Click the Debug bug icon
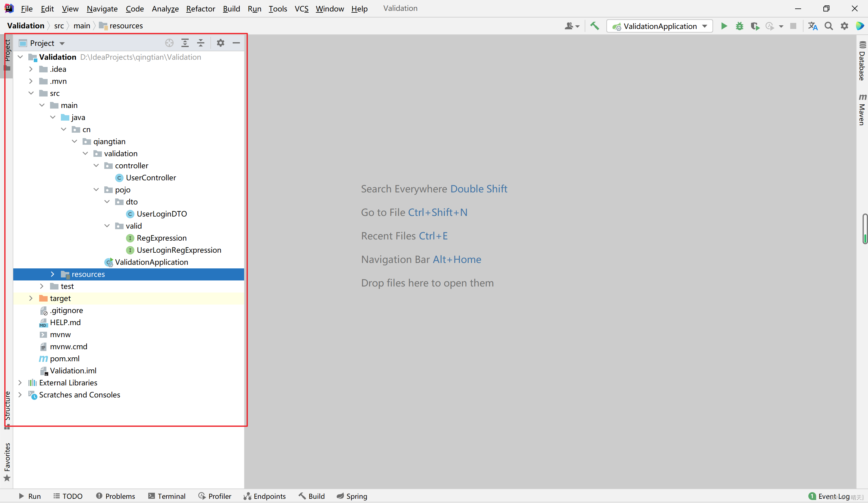 click(x=739, y=26)
